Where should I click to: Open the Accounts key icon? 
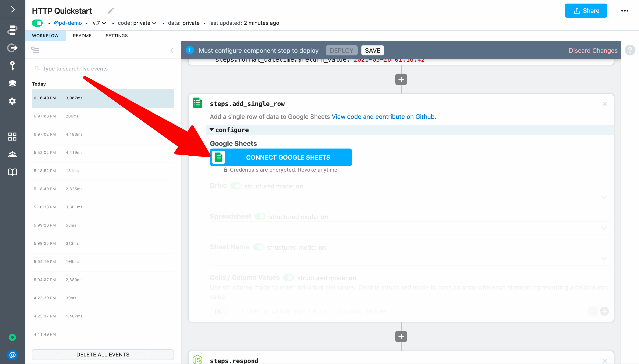12,65
